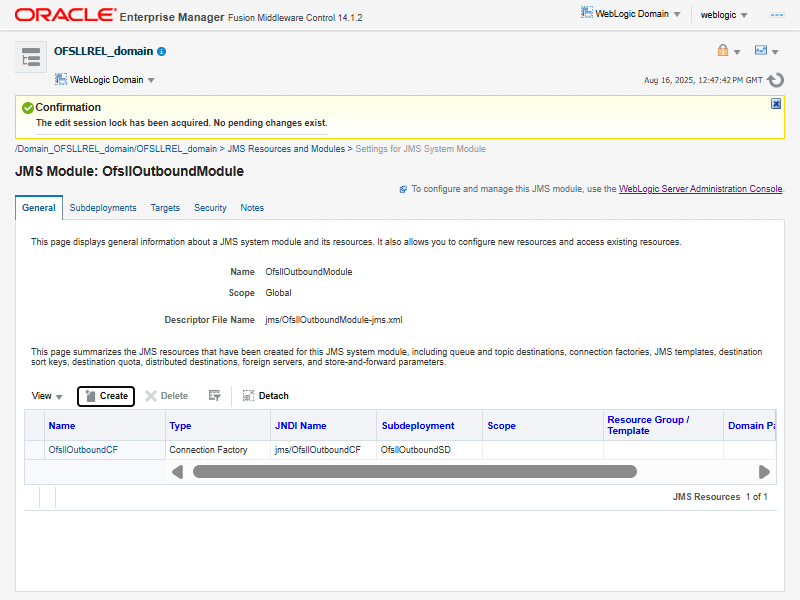Click horizontal scrollbar right arrow

coord(764,472)
